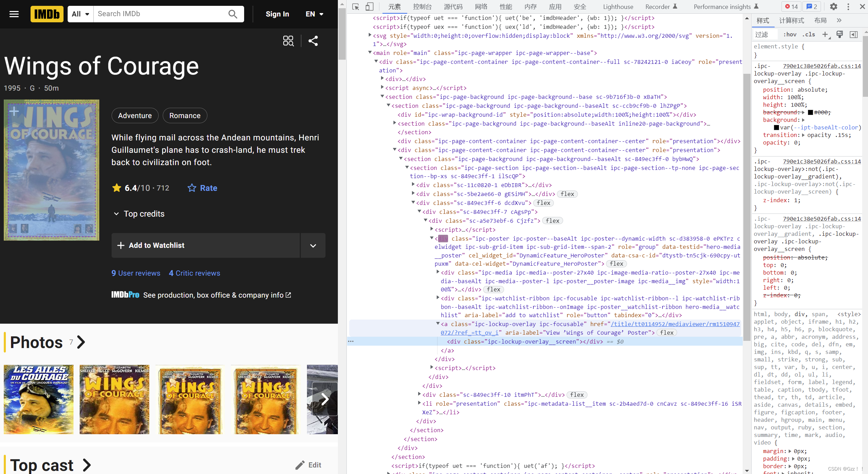Open the Lighthouse tab
Screen dimensions: 868x474
(x=618, y=7)
